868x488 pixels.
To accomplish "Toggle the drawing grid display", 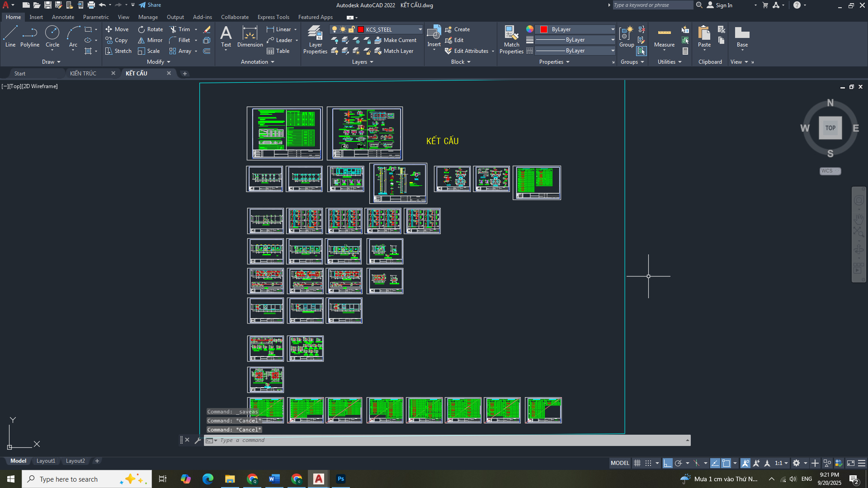I will coord(637,463).
